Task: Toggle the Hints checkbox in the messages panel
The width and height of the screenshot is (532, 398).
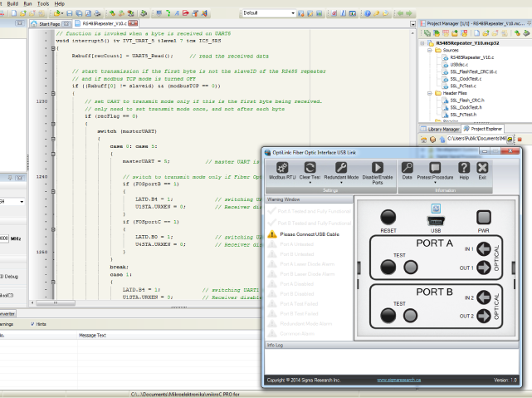Action: point(32,324)
